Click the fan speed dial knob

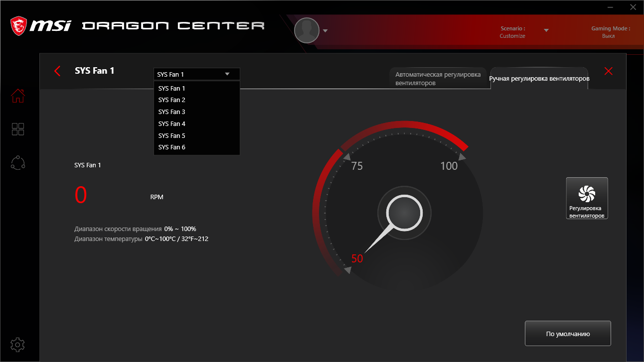404,213
